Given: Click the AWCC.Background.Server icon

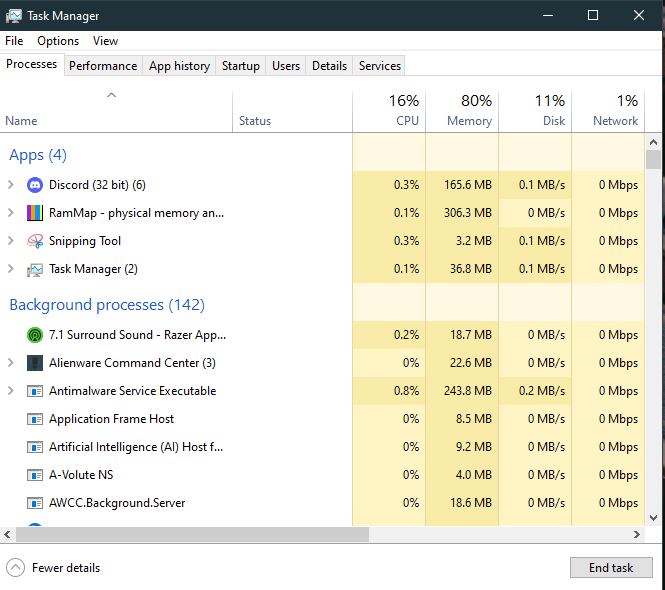Looking at the screenshot, I should coord(35,503).
